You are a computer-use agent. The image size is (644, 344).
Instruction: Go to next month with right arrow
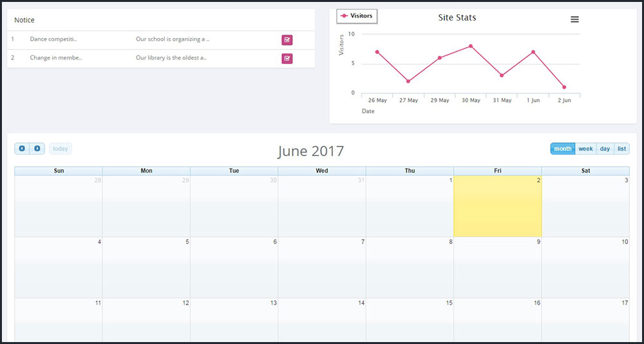[37, 148]
